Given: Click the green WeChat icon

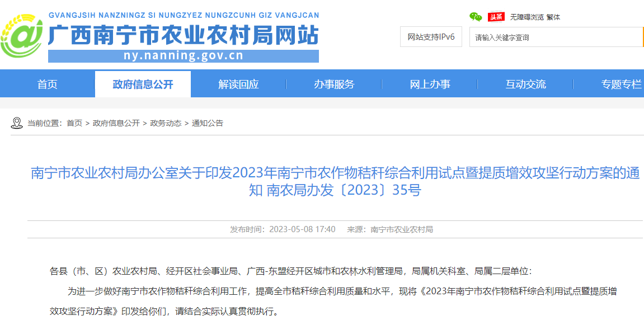Looking at the screenshot, I should point(475,17).
